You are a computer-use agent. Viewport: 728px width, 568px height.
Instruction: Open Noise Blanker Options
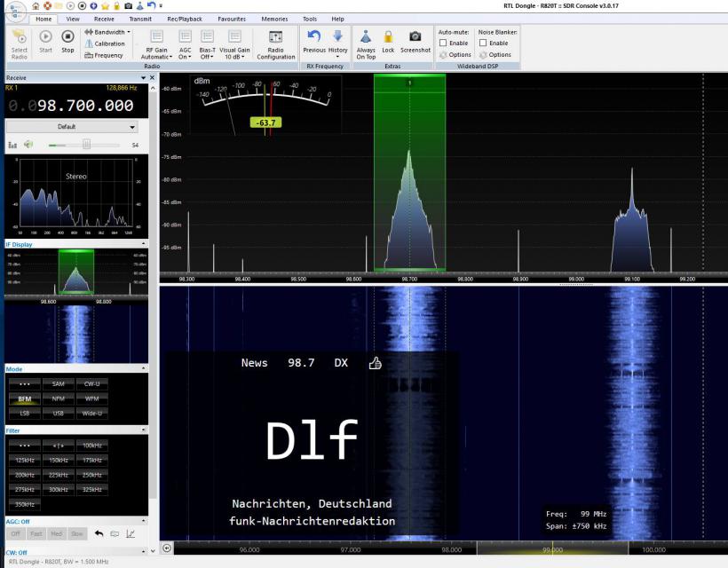pos(495,55)
